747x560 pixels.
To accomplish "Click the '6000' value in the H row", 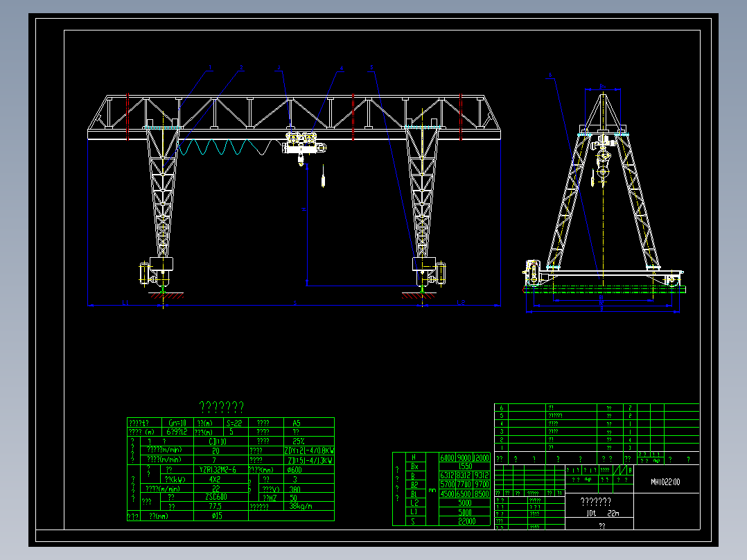I will point(447,457).
